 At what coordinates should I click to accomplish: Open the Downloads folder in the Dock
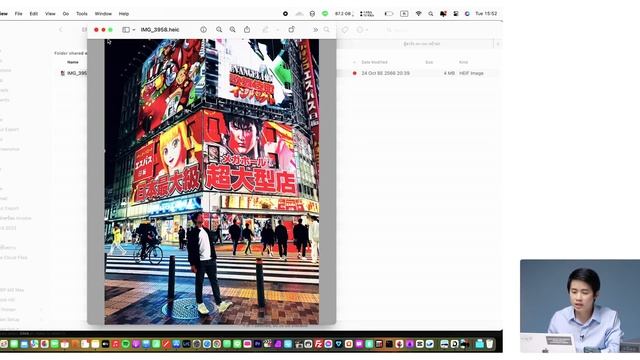click(479, 344)
